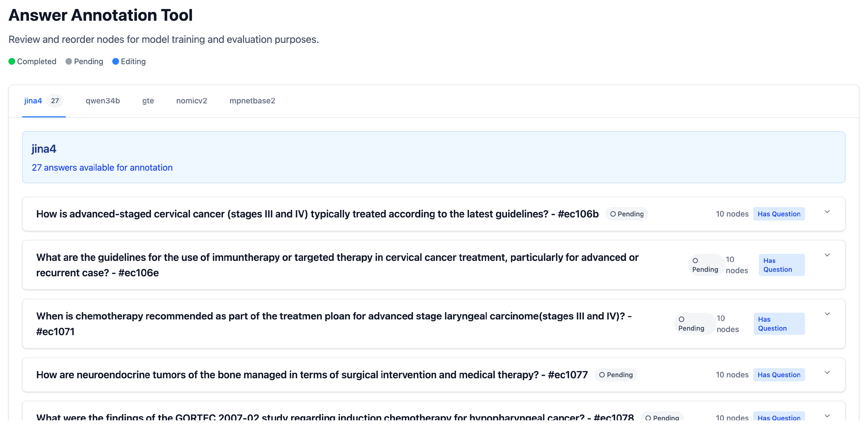Expand the cervical cancer #ec106b question row
This screenshot has height=429, width=868.
pyautogui.click(x=827, y=212)
